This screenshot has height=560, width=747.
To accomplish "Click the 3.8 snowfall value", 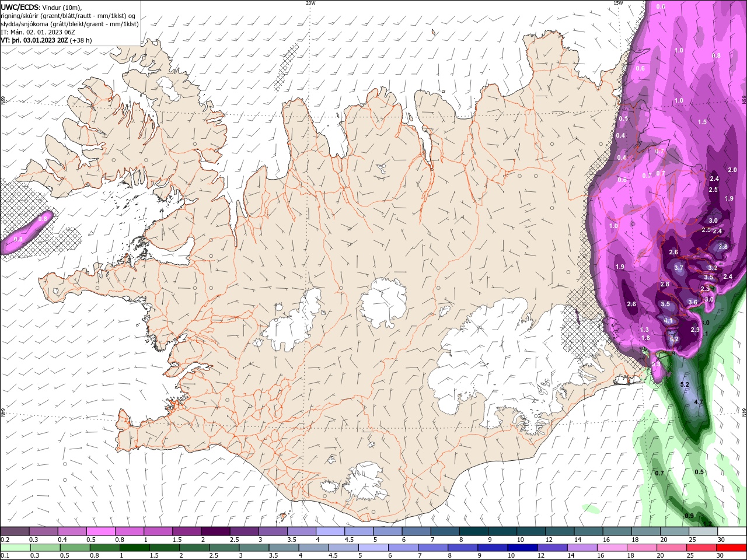I will click(723, 247).
